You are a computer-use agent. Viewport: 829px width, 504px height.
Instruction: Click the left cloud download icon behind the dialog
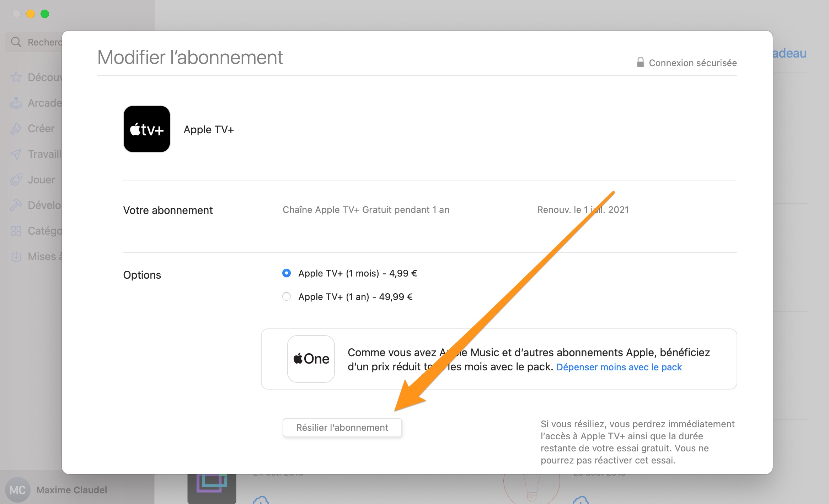(261, 500)
